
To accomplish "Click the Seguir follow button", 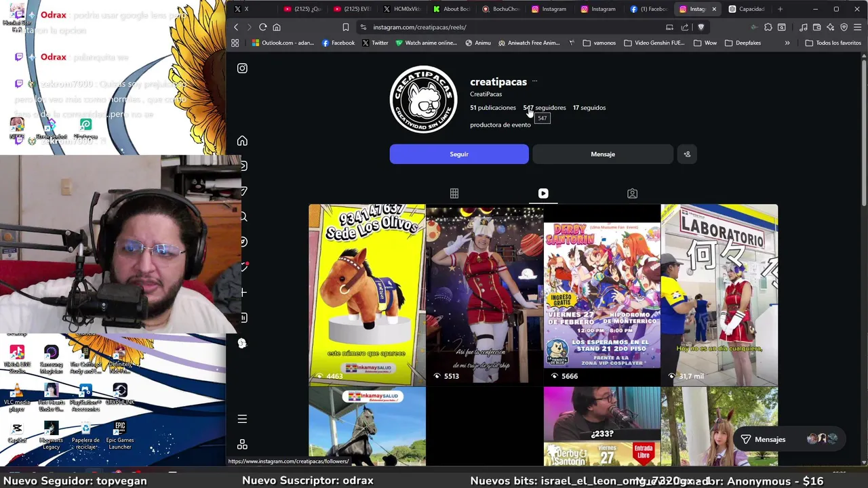I will (459, 154).
